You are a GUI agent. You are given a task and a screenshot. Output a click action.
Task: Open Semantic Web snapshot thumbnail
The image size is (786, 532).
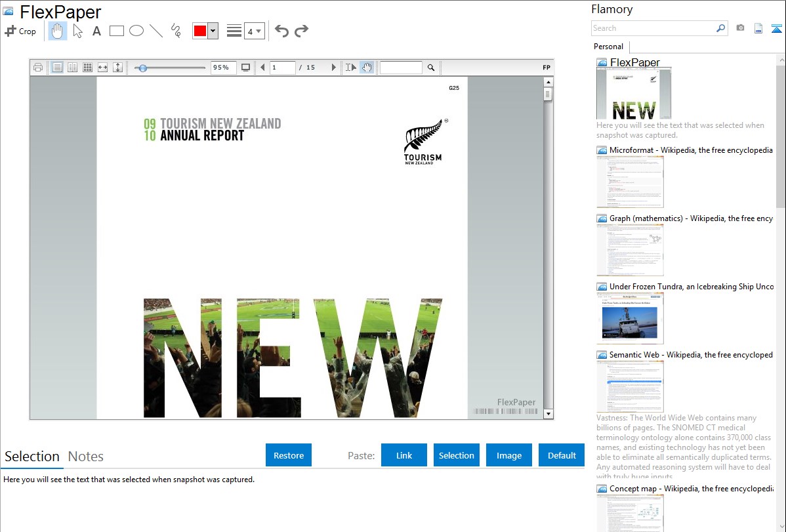(x=630, y=386)
